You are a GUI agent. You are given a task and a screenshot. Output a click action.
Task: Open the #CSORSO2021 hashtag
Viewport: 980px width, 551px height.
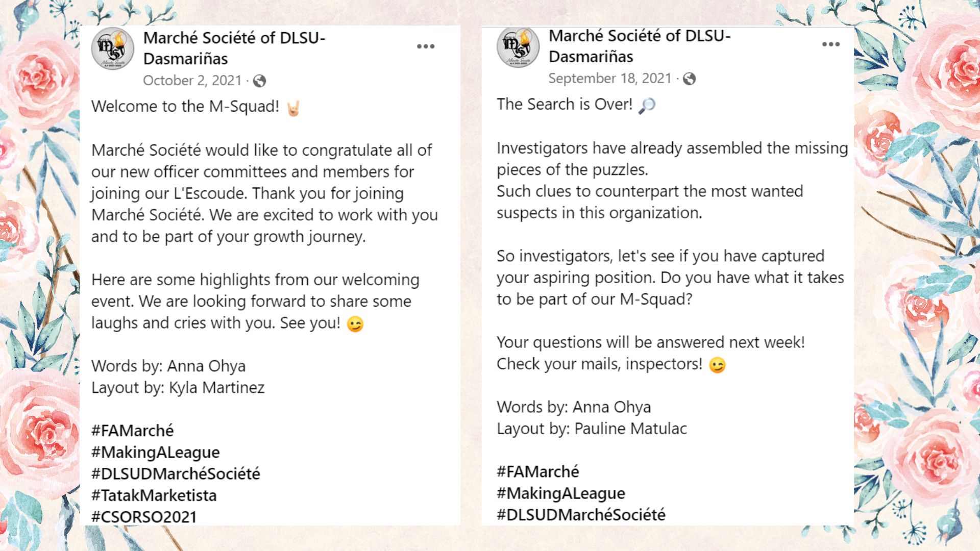(x=144, y=517)
